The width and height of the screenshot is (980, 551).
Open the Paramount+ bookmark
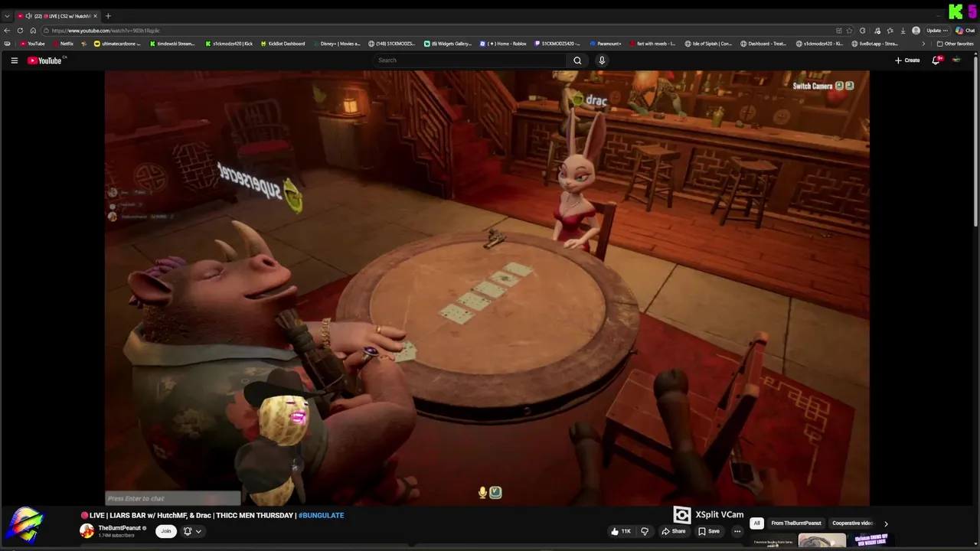click(x=605, y=44)
